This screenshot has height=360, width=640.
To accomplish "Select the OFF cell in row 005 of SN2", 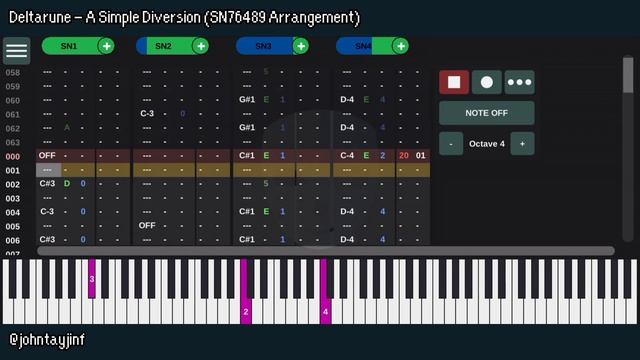I will point(147,225).
